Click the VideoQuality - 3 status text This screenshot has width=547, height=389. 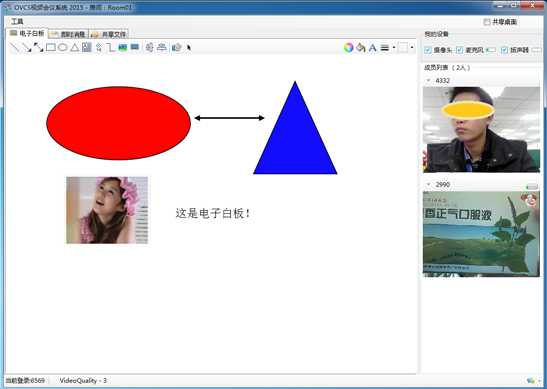pos(83,380)
